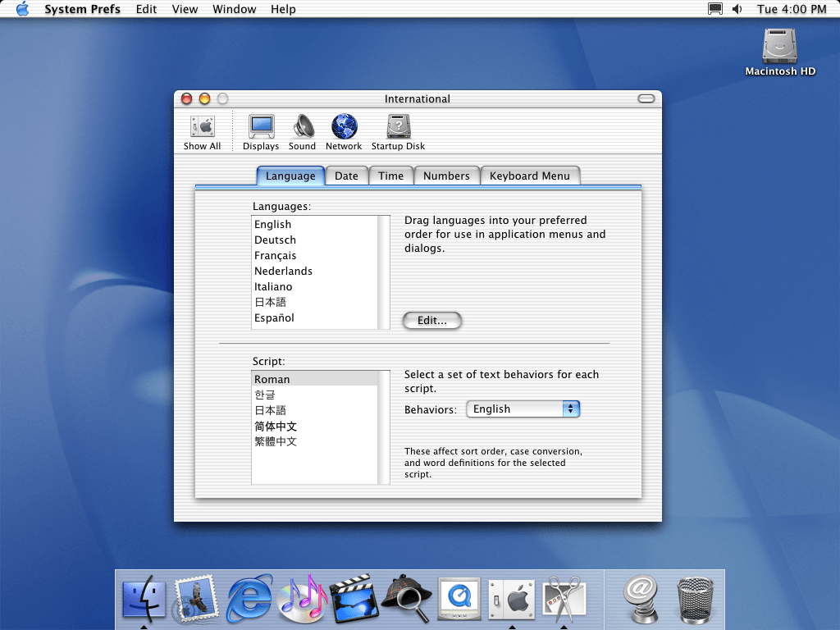This screenshot has width=840, height=630.
Task: Open the Sound preferences icon
Action: click(x=303, y=131)
